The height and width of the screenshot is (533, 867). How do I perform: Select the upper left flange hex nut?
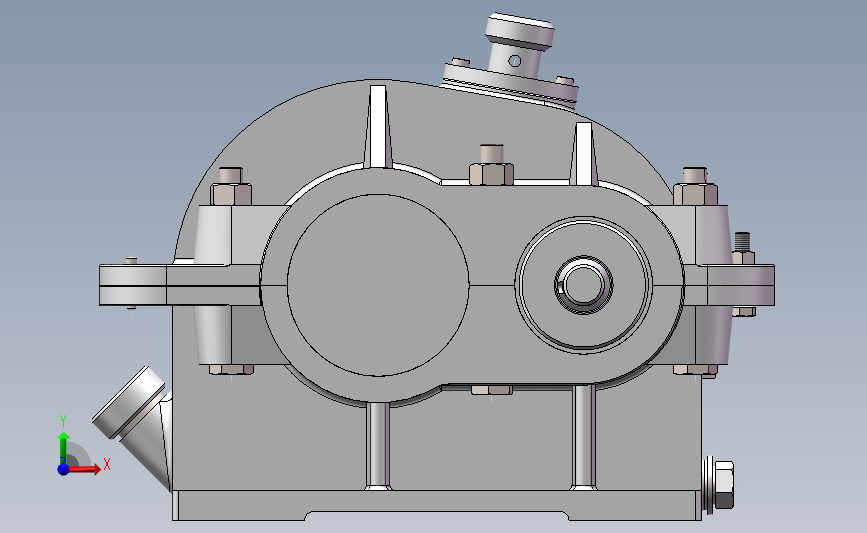tap(231, 194)
